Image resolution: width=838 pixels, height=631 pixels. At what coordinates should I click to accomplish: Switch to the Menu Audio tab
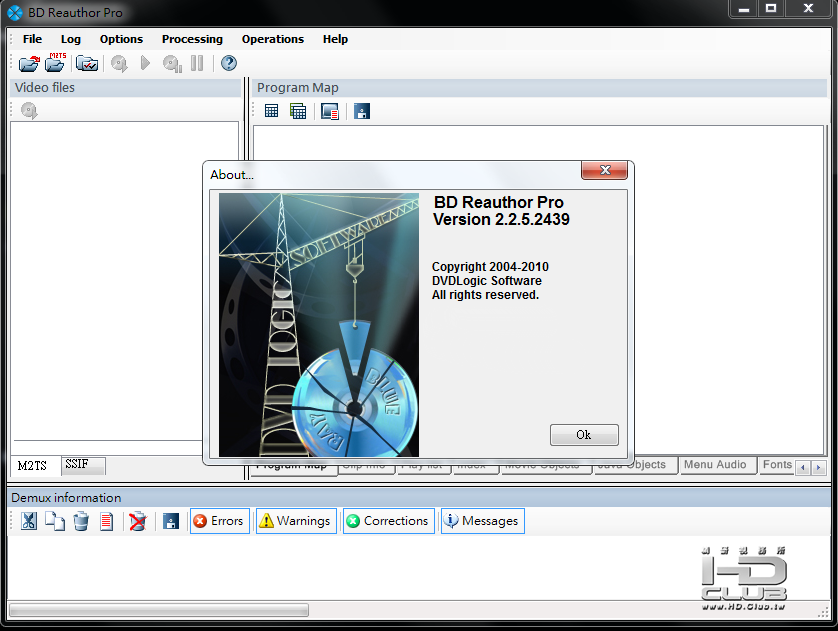point(717,465)
